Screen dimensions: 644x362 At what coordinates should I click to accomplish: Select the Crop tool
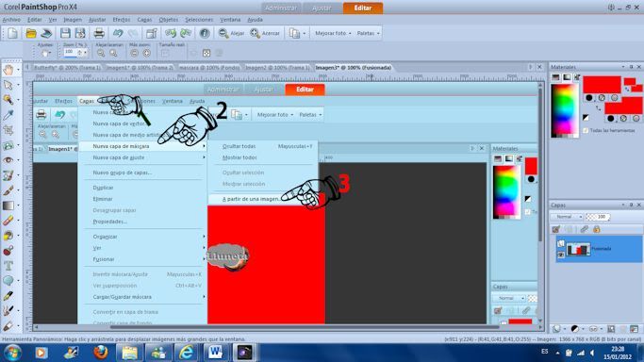[8, 130]
